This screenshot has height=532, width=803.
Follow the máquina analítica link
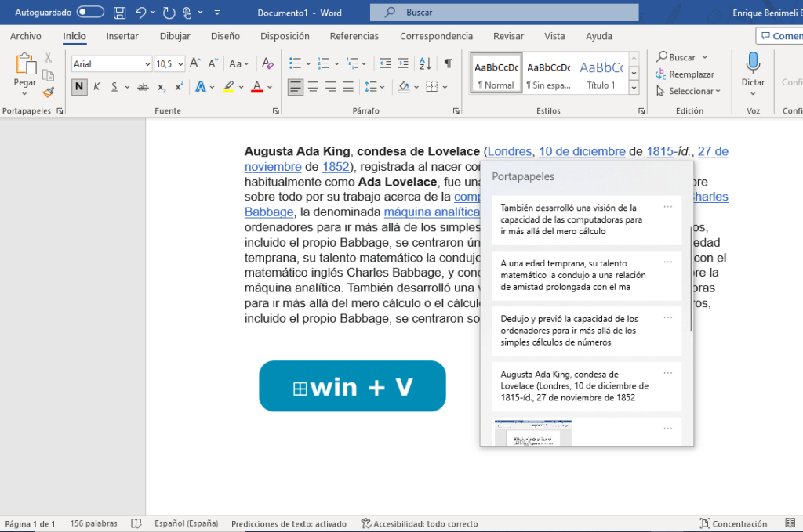click(432, 212)
